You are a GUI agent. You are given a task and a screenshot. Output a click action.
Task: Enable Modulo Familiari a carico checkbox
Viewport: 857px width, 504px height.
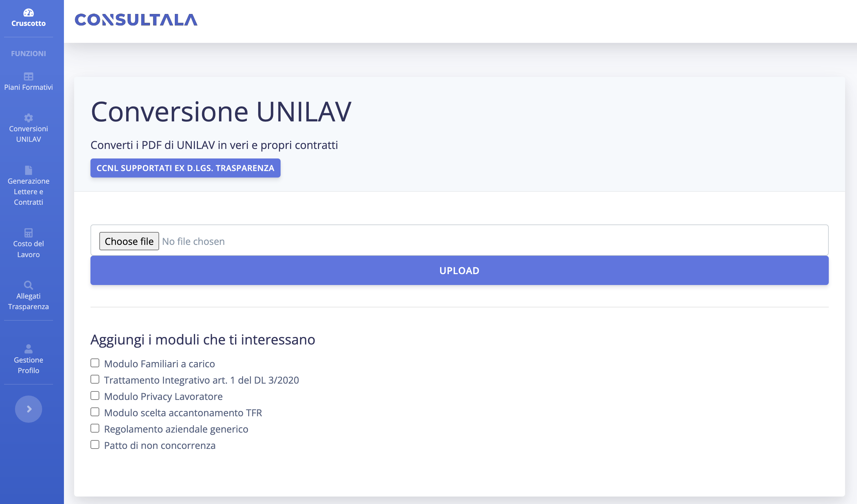(95, 363)
